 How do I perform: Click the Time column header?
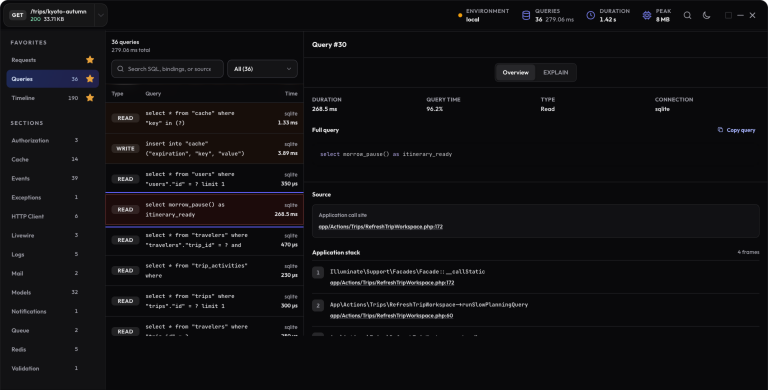(291, 94)
